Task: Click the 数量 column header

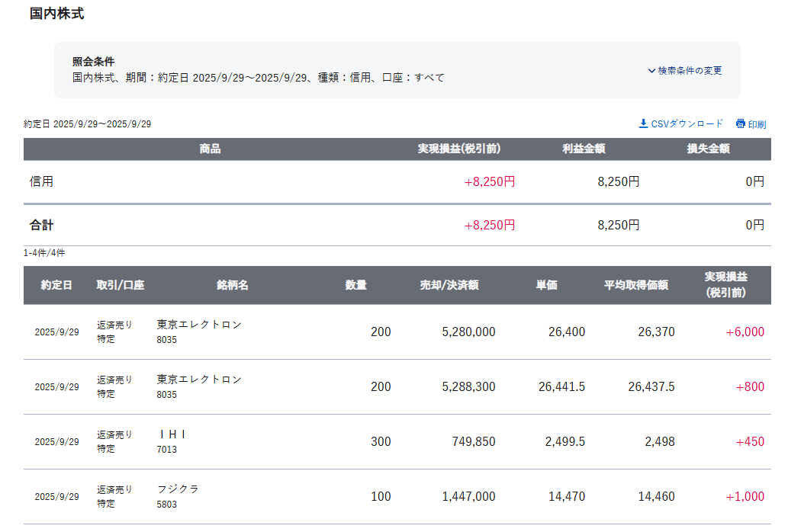Action: [x=355, y=285]
